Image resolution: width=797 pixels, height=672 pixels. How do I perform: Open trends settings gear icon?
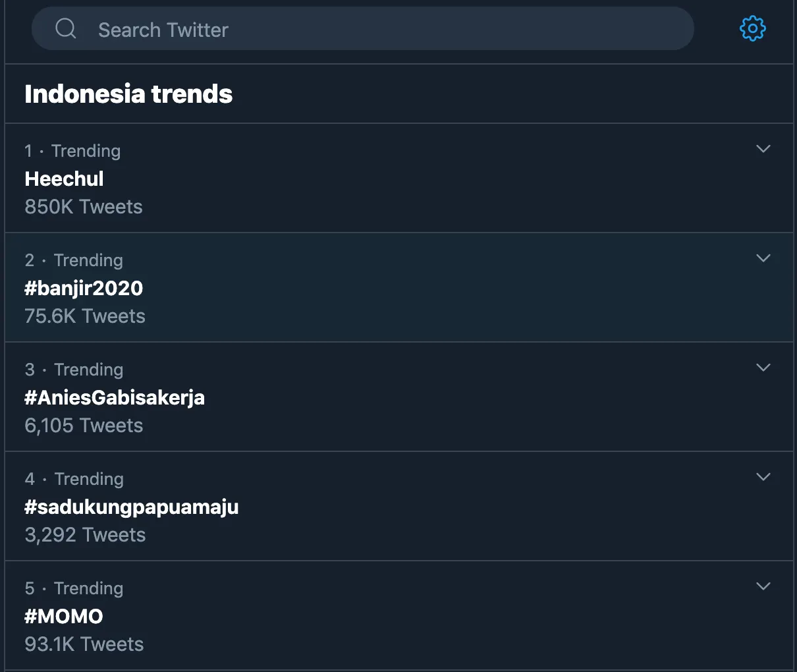[x=753, y=29]
